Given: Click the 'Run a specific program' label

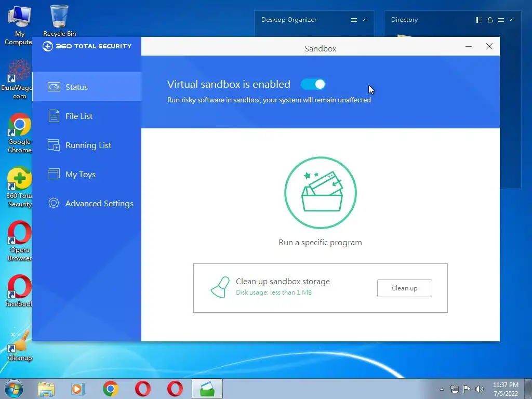Looking at the screenshot, I should pyautogui.click(x=320, y=243).
